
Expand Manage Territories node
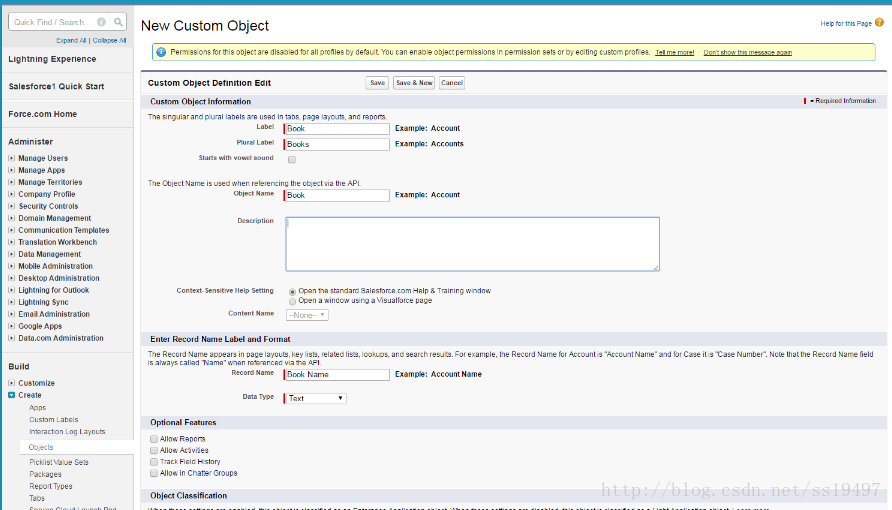(x=11, y=182)
